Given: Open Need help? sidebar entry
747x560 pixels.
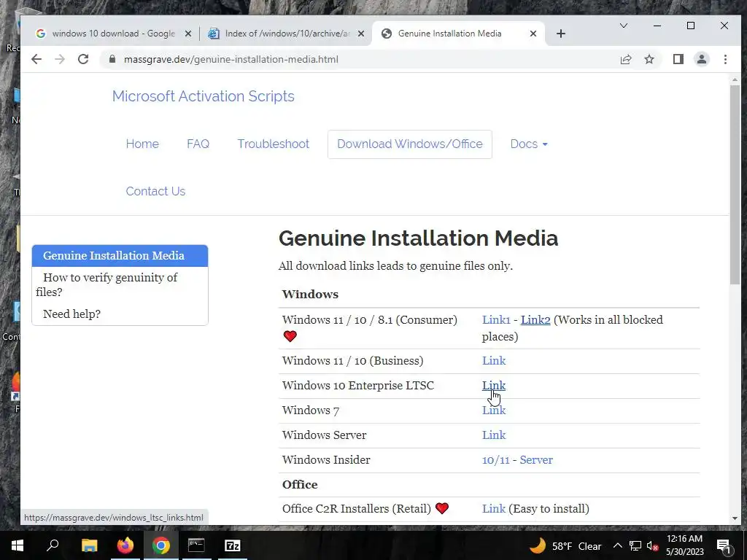Looking at the screenshot, I should point(72,314).
